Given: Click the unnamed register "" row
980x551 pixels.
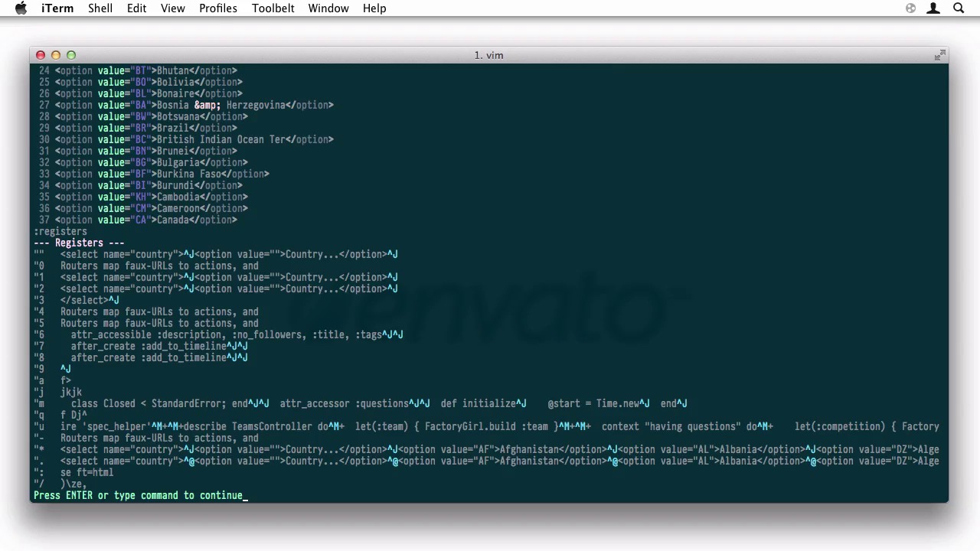Looking at the screenshot, I should pos(216,254).
